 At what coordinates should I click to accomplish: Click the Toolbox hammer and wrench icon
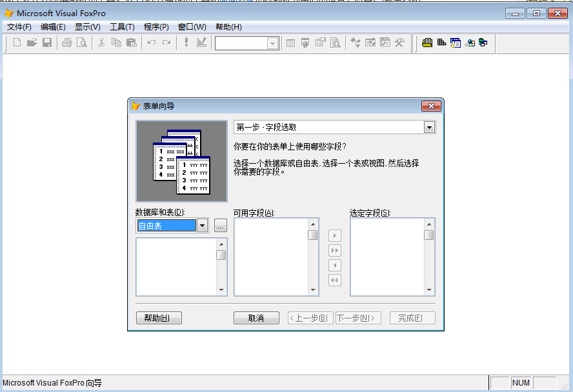tap(400, 43)
